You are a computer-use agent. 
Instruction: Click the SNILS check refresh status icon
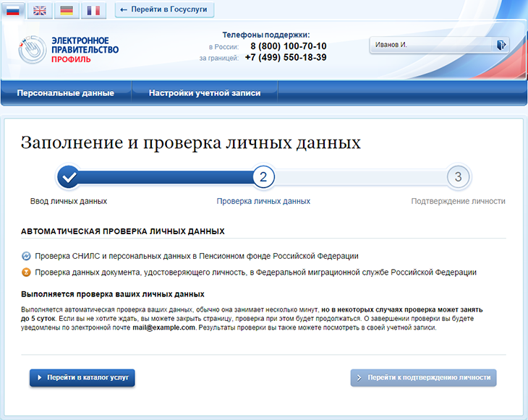pos(26,256)
